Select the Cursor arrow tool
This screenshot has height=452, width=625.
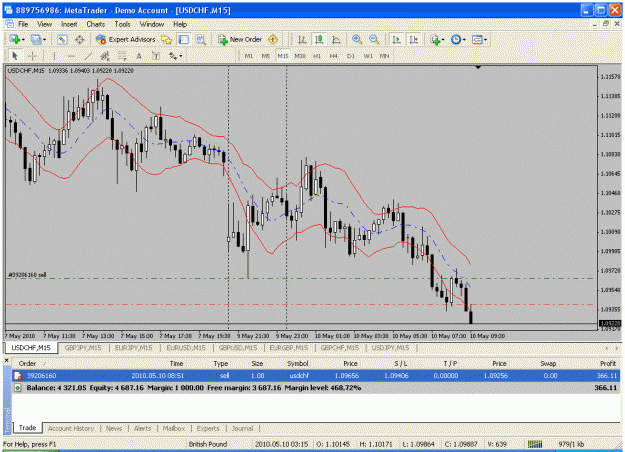click(15, 56)
